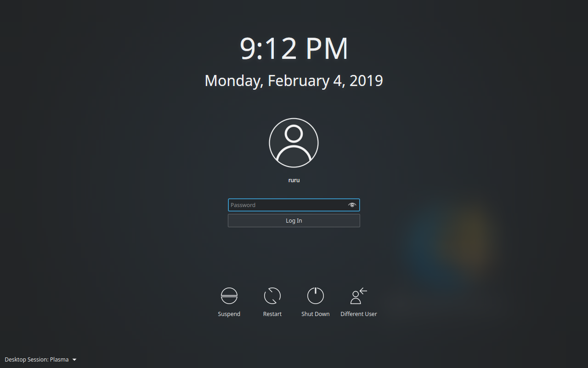The height and width of the screenshot is (368, 588).
Task: Expand the arrow next to Plasma
Action: click(74, 360)
